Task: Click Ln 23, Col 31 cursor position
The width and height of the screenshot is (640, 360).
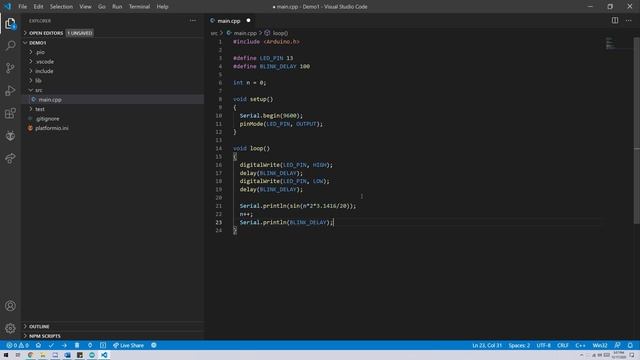Action: (x=487, y=345)
